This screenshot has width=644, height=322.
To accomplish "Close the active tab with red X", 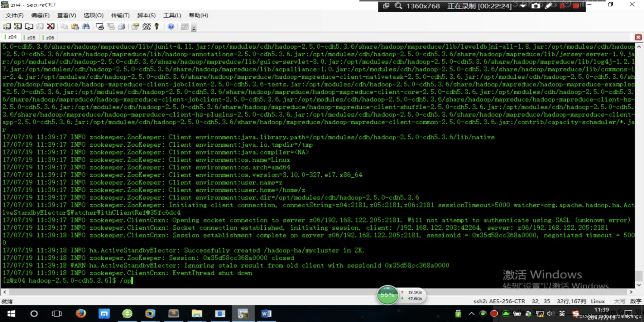I will coord(638,37).
